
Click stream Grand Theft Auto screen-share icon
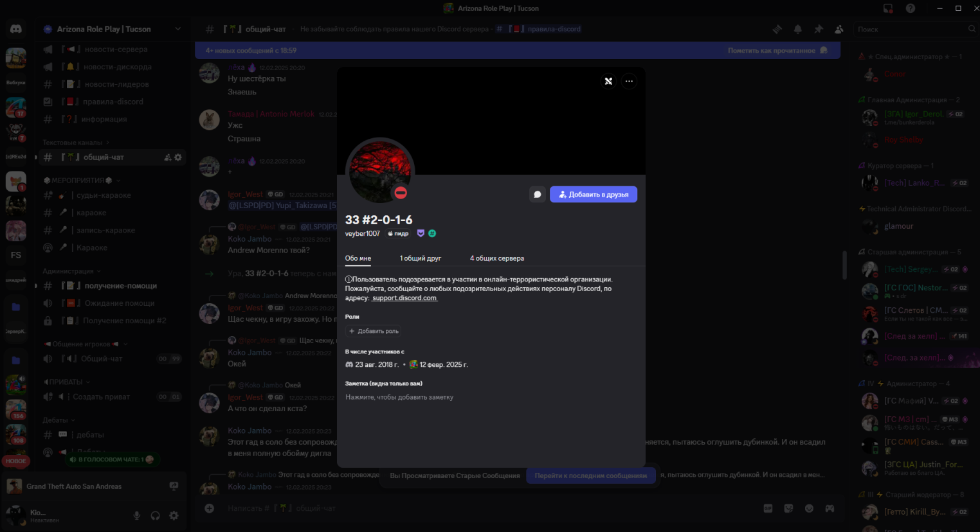(x=174, y=486)
